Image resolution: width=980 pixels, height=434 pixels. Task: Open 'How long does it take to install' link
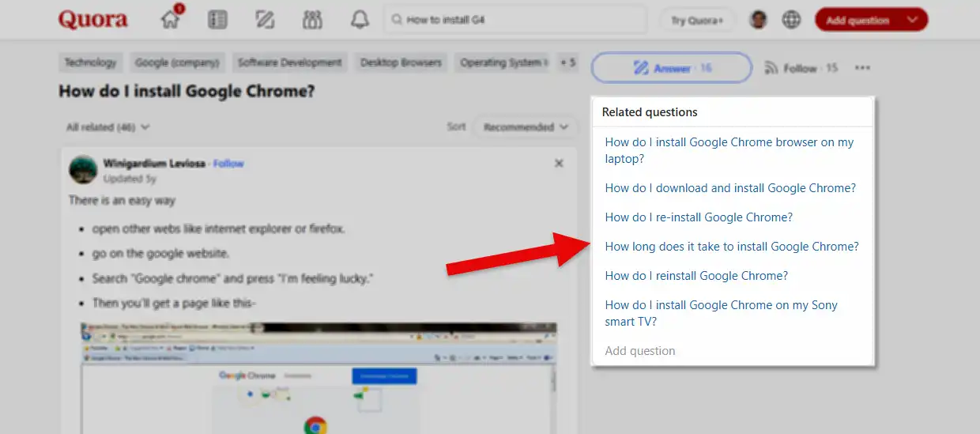point(732,247)
